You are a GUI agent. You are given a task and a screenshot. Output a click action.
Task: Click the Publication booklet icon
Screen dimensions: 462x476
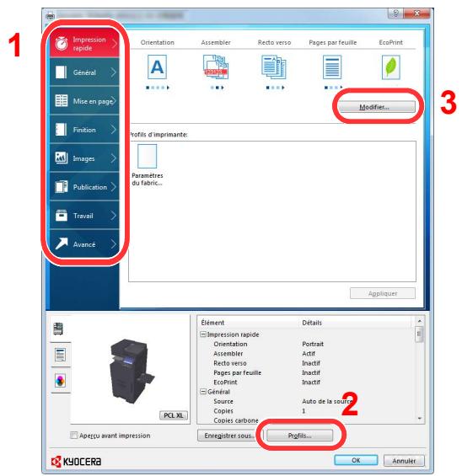(x=62, y=187)
